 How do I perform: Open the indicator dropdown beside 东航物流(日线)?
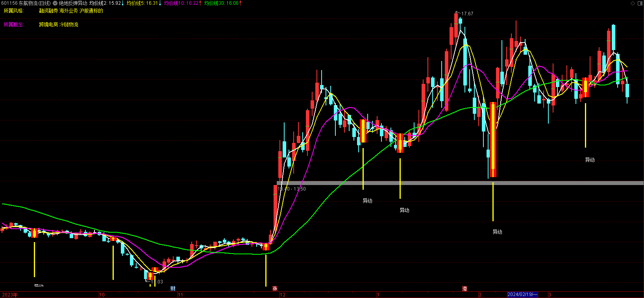tap(55, 3)
